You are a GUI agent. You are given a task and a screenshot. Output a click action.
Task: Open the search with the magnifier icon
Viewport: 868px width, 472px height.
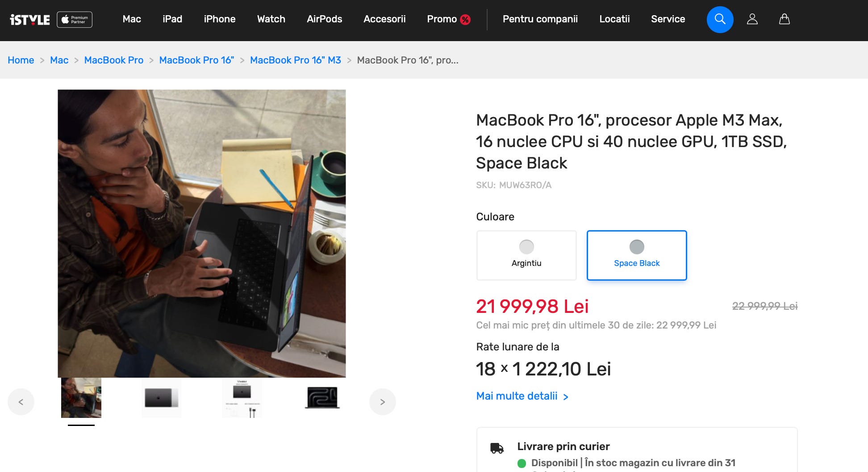(720, 19)
